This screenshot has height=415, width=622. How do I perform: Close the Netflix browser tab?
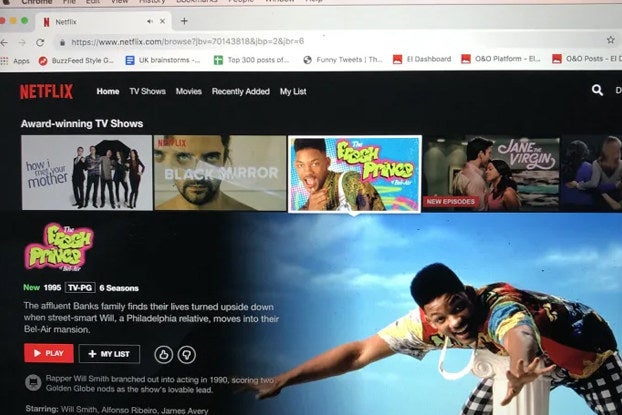click(x=162, y=21)
